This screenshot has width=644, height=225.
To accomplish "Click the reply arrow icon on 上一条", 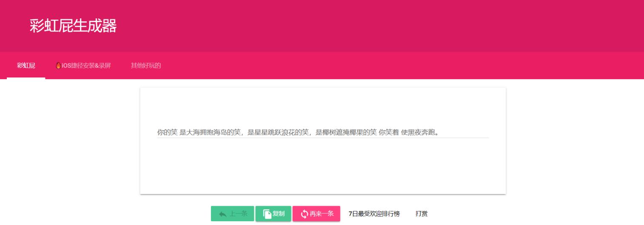I will [x=222, y=214].
